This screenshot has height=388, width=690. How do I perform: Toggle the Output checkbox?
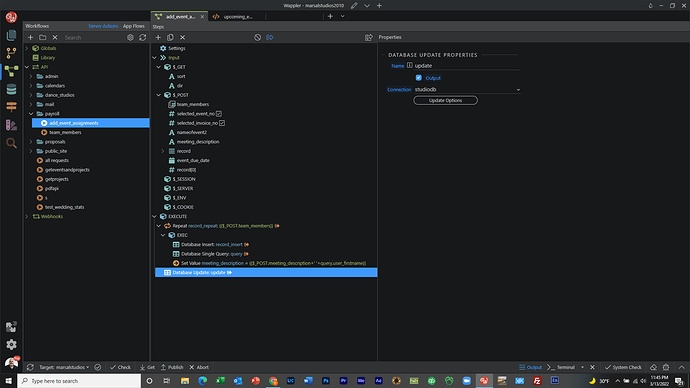[418, 78]
